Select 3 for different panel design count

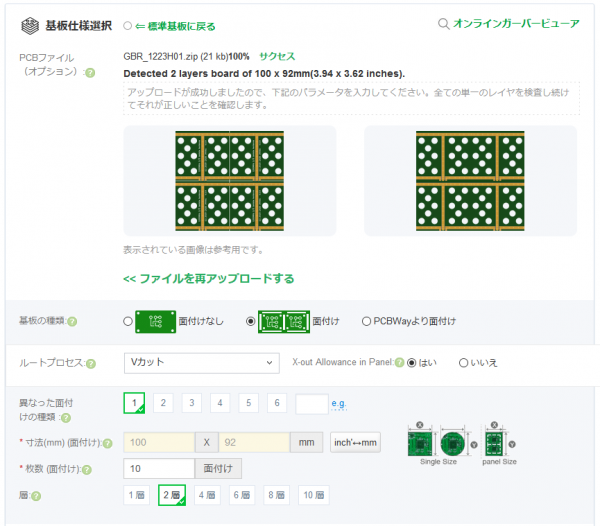click(190, 403)
